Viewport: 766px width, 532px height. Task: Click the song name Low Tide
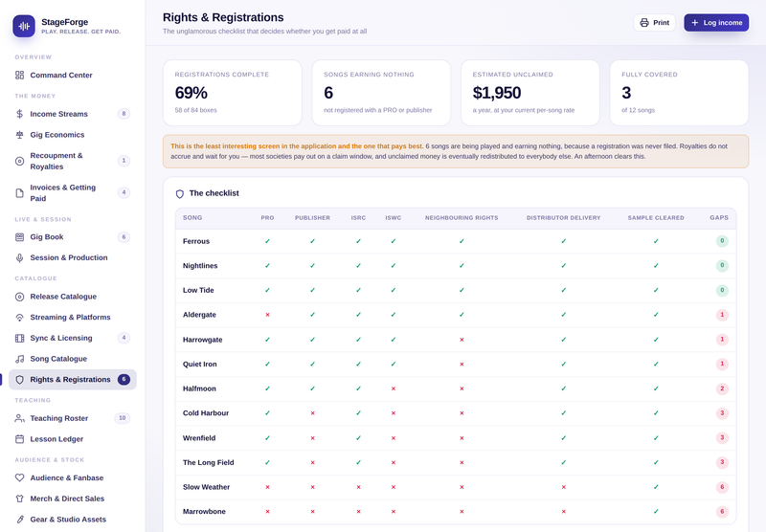(x=198, y=290)
